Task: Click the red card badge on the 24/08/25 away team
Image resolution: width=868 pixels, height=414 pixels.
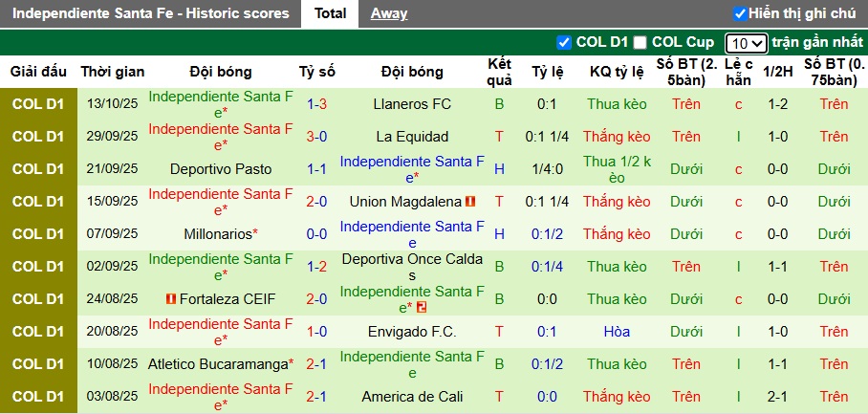Action: pyautogui.click(x=421, y=307)
